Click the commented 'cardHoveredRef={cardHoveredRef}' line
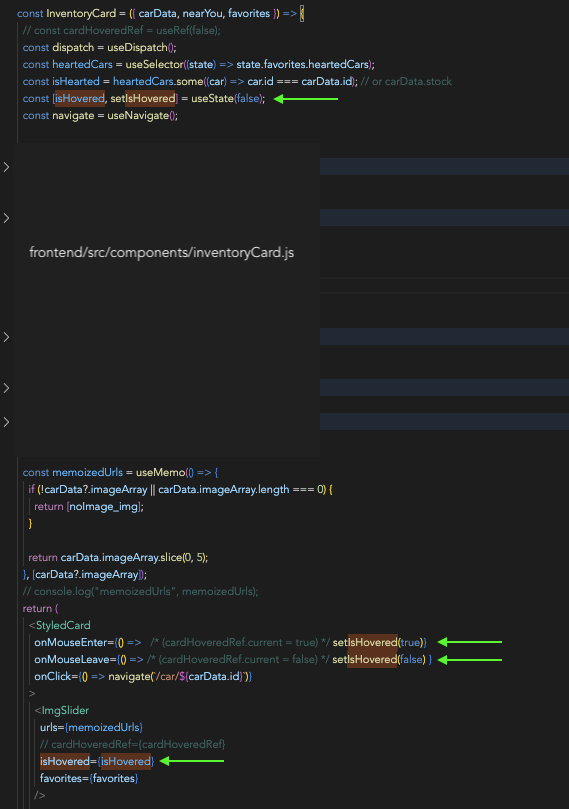Image resolution: width=569 pixels, height=809 pixels. pos(133,745)
